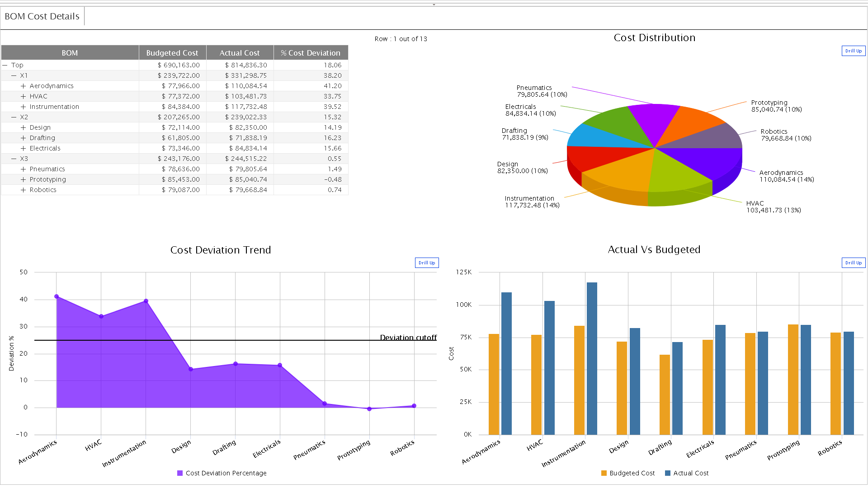Click Drill Up on Cost Deviation Trend
Viewport: 868px width, 488px height.
(427, 263)
